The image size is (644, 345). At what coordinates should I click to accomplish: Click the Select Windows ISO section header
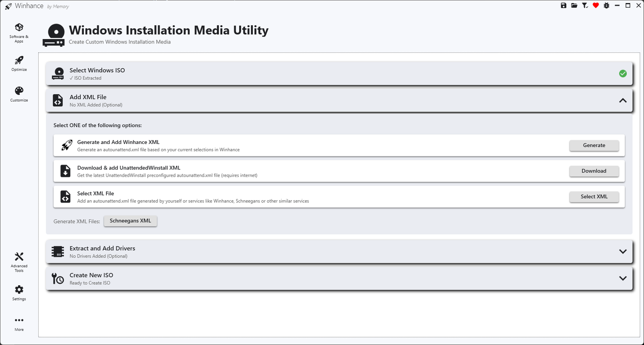pos(339,73)
